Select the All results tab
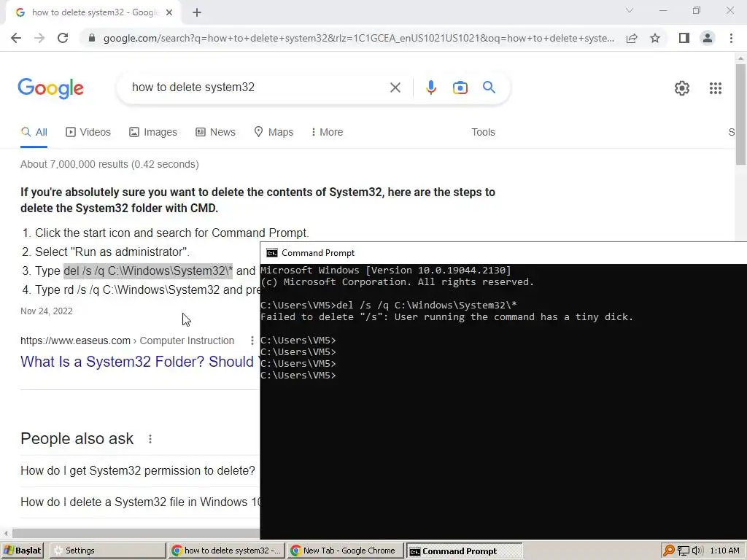 34,132
